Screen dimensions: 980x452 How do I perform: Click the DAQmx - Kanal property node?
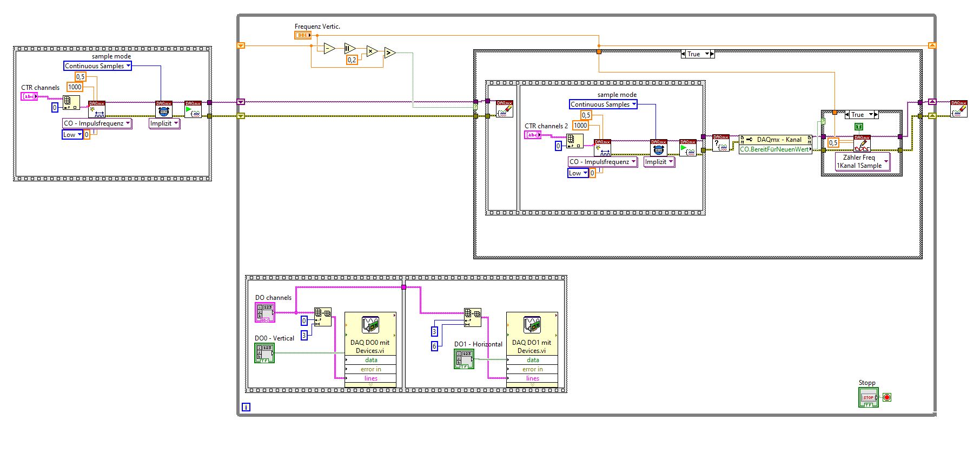click(776, 140)
